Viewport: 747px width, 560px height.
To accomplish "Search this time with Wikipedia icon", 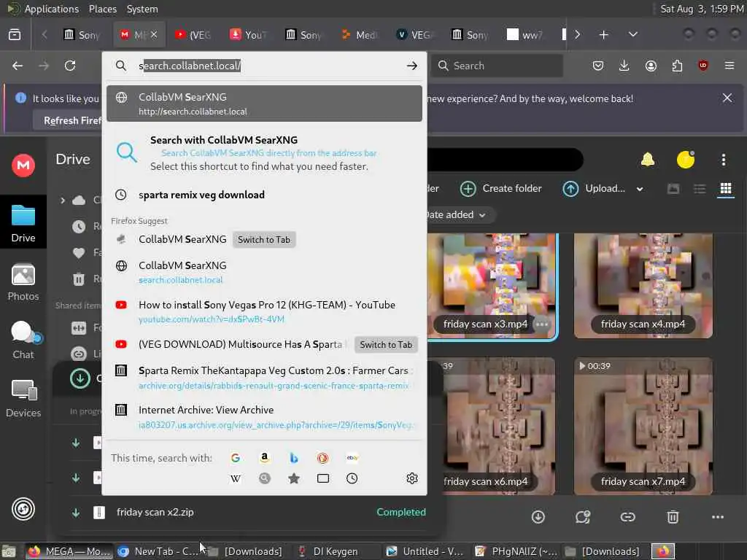I will [x=236, y=478].
